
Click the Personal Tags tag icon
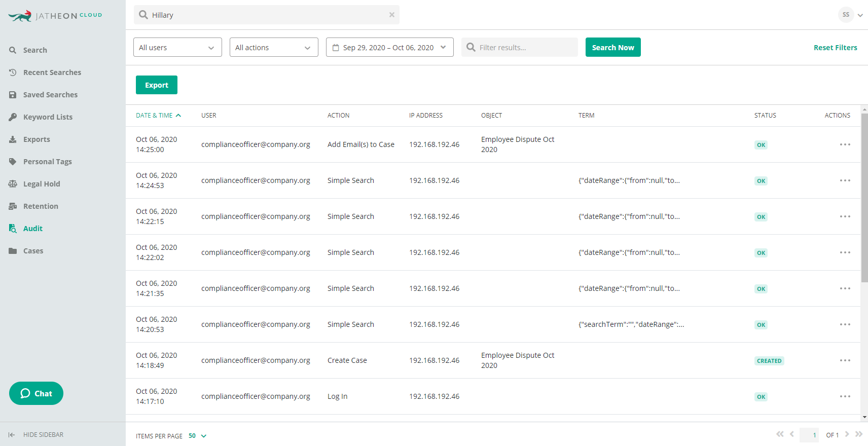[x=13, y=162]
